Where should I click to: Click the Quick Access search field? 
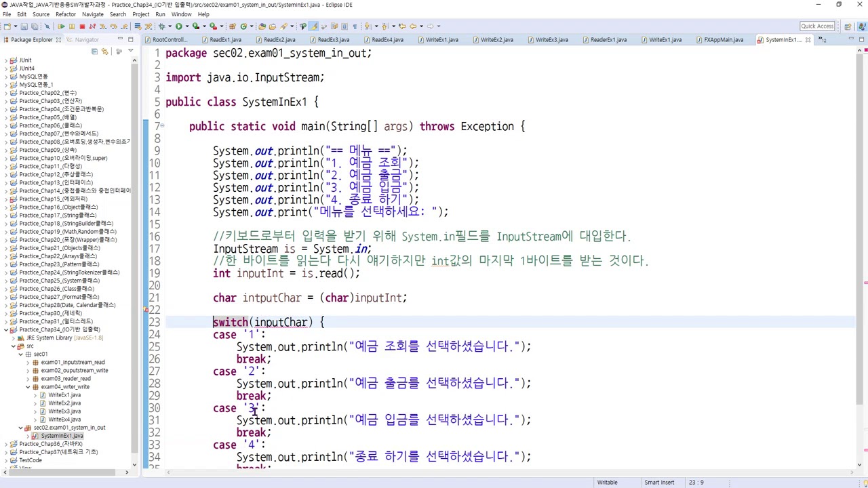coord(817,26)
